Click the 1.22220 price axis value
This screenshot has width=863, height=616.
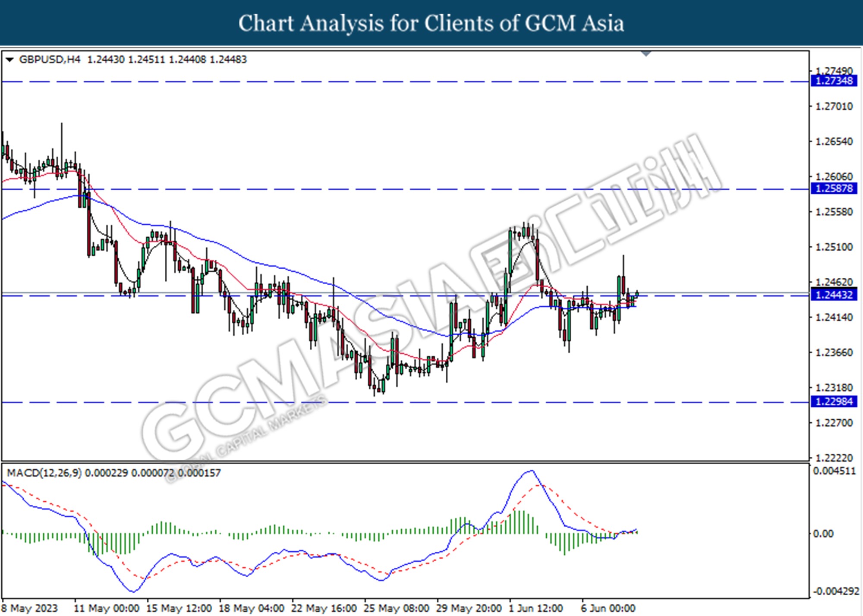pyautogui.click(x=834, y=458)
